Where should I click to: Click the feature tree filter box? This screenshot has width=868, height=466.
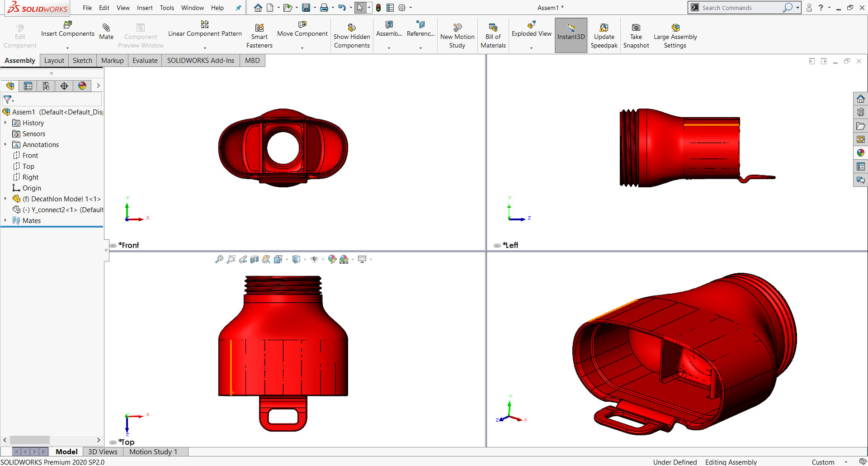coord(52,99)
